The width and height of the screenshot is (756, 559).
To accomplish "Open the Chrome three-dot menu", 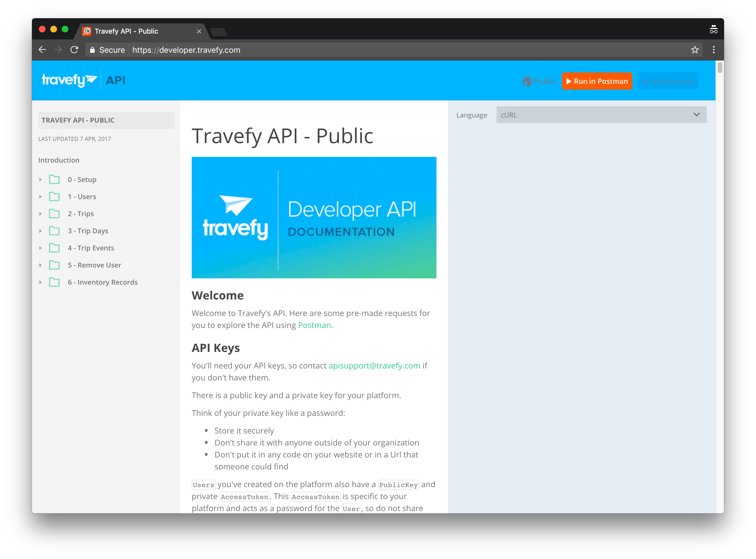I will [x=714, y=50].
